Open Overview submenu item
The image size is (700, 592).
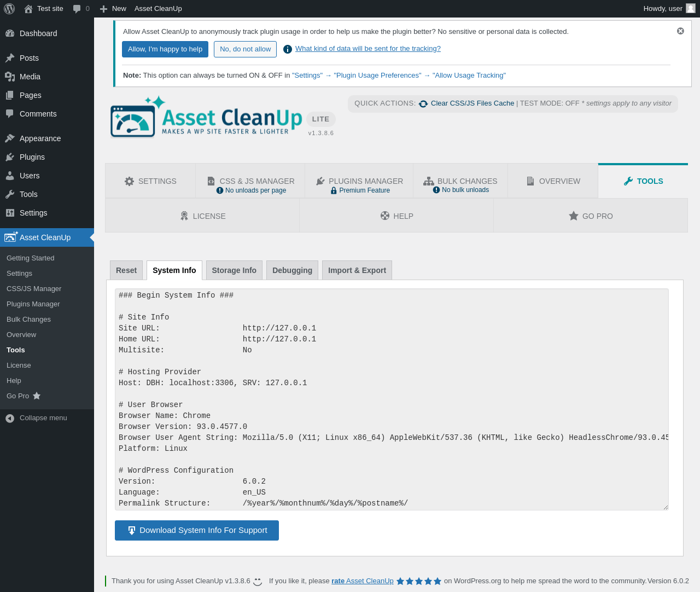click(21, 335)
